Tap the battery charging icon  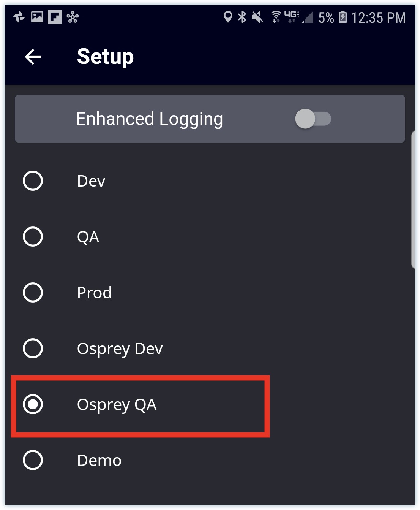coord(343,17)
